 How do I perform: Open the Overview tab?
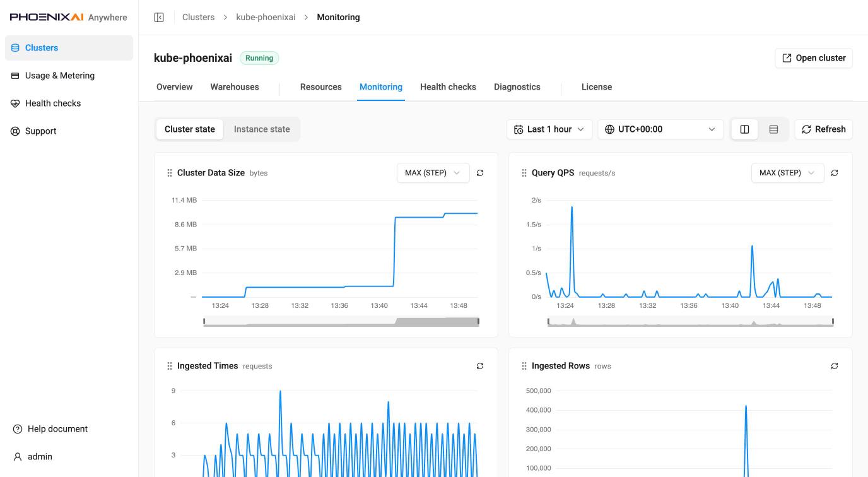pyautogui.click(x=175, y=87)
